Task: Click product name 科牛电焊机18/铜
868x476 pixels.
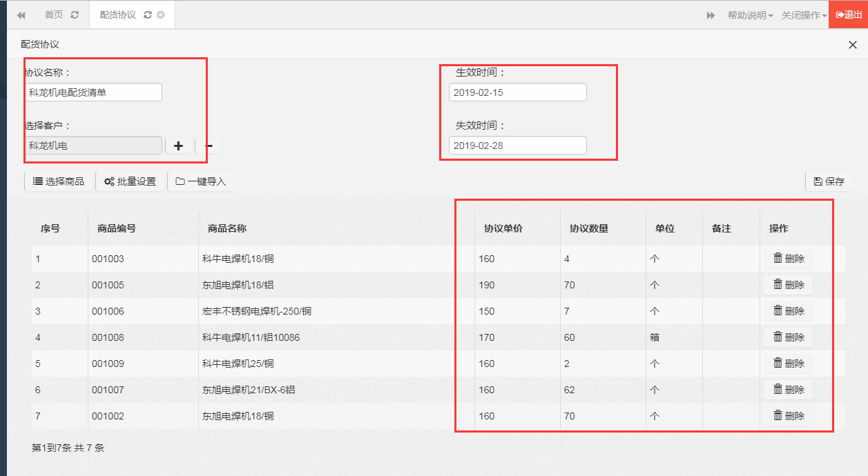Action: tap(238, 259)
